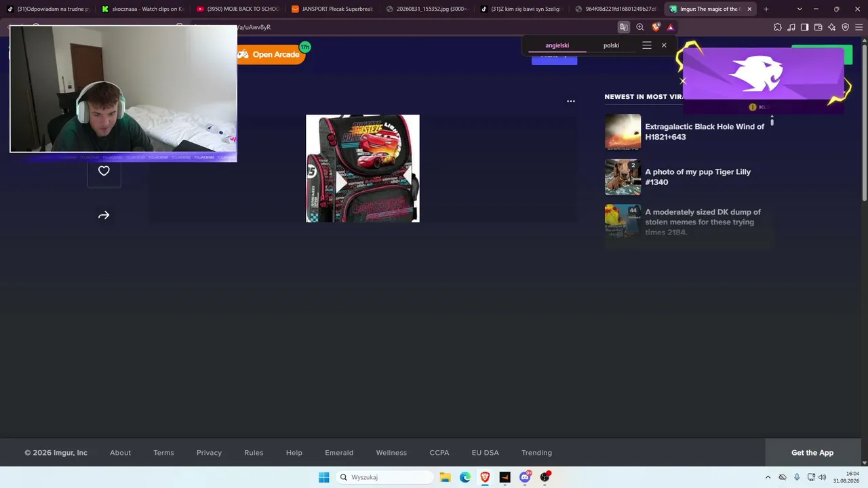The height and width of the screenshot is (488, 868).
Task: Close the translate popup
Action: [664, 45]
